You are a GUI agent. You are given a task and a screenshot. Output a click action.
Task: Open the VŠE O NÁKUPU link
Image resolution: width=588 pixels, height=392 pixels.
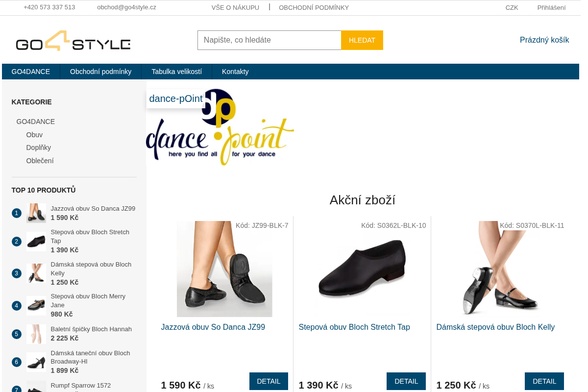tap(235, 7)
